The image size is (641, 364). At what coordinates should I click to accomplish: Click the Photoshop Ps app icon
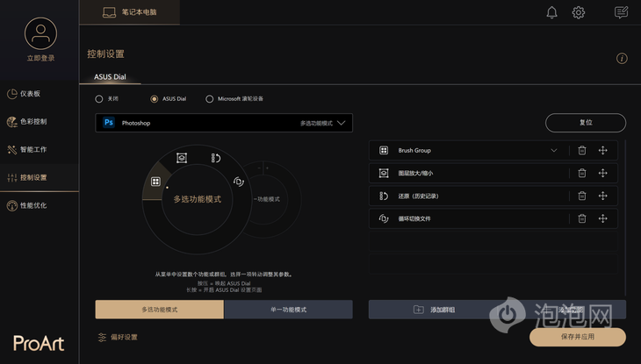[109, 123]
